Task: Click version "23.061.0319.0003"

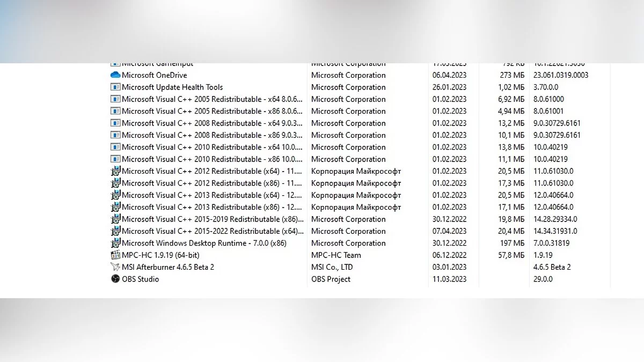Action: pyautogui.click(x=561, y=75)
